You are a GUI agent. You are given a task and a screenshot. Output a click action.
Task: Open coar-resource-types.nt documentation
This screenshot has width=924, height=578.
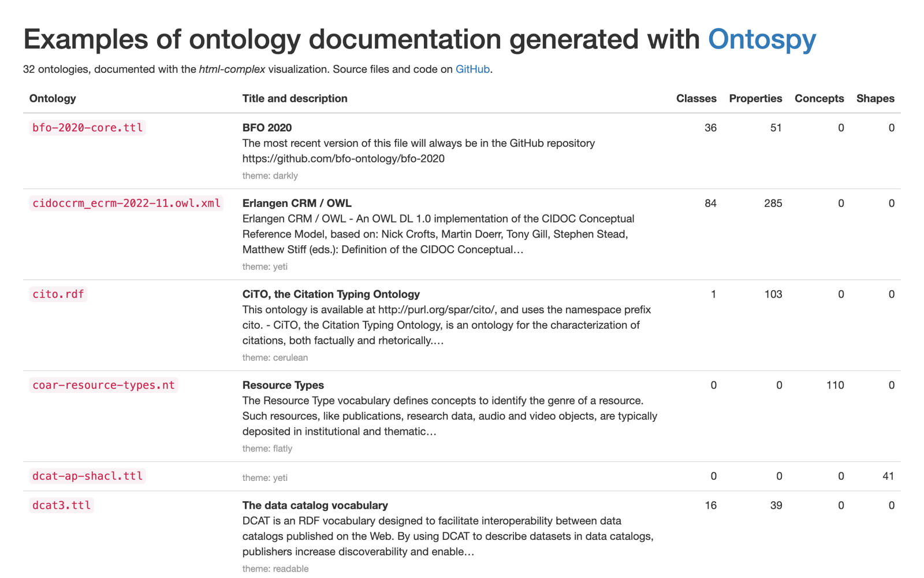103,385
